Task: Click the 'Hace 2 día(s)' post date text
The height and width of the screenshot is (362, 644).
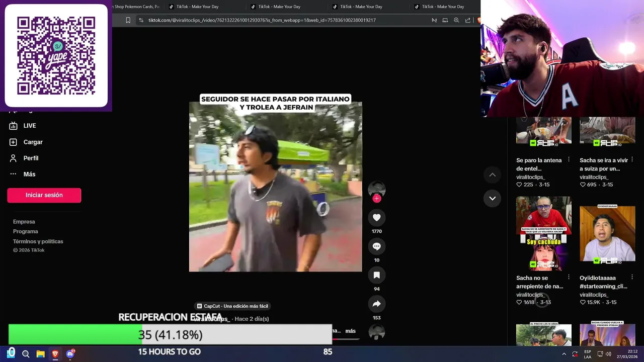Action: point(252,319)
